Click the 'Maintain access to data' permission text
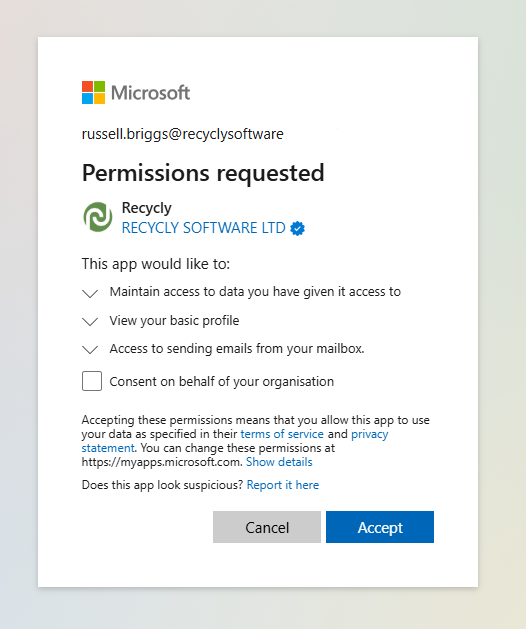Image resolution: width=526 pixels, height=629 pixels. [x=255, y=292]
